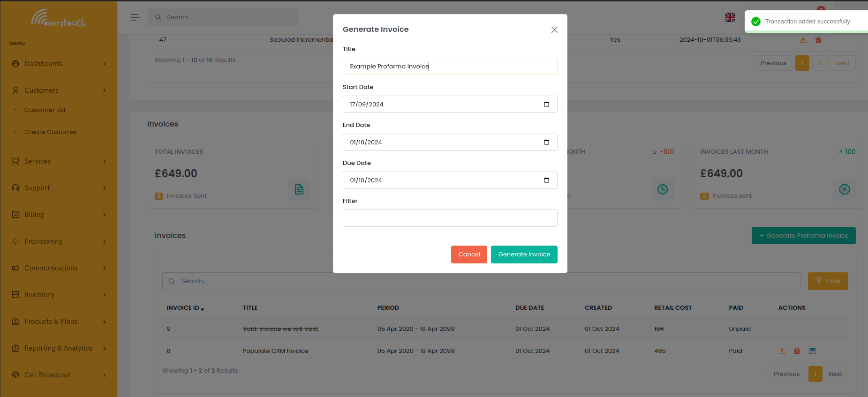
Task: Click the UK flag language icon
Action: [730, 17]
